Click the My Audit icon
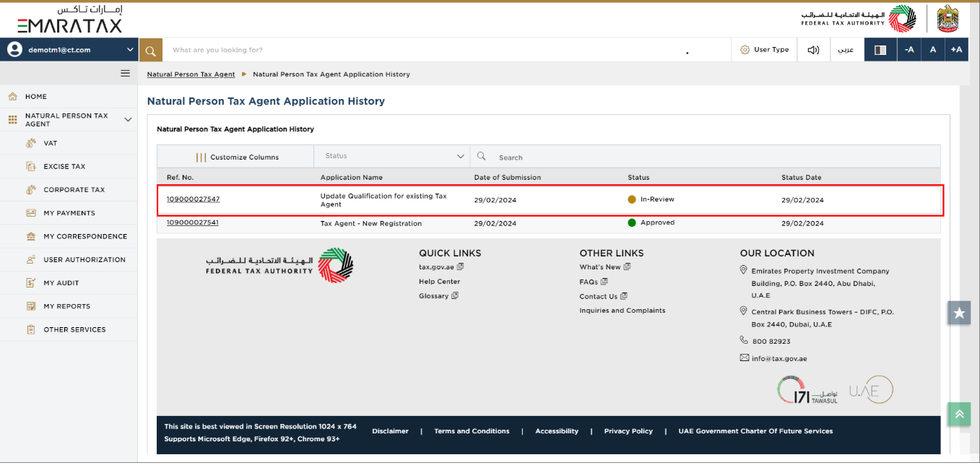The height and width of the screenshot is (468, 980). pos(31,282)
